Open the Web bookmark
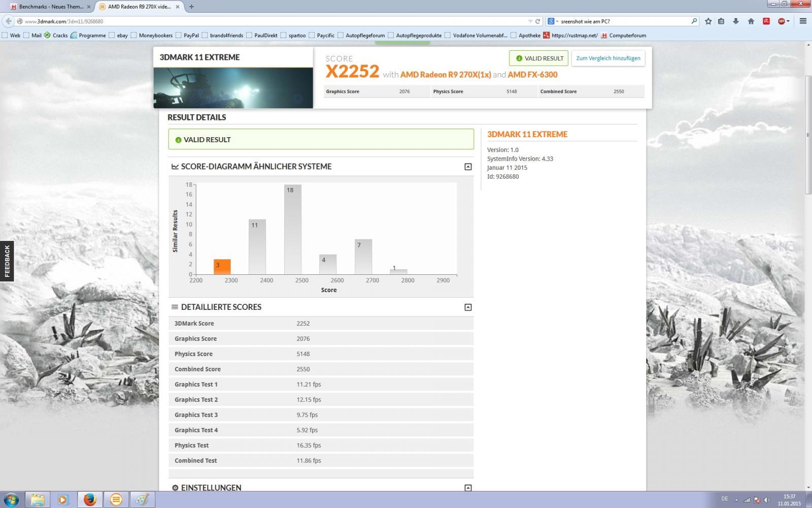The image size is (812, 508). coord(11,36)
